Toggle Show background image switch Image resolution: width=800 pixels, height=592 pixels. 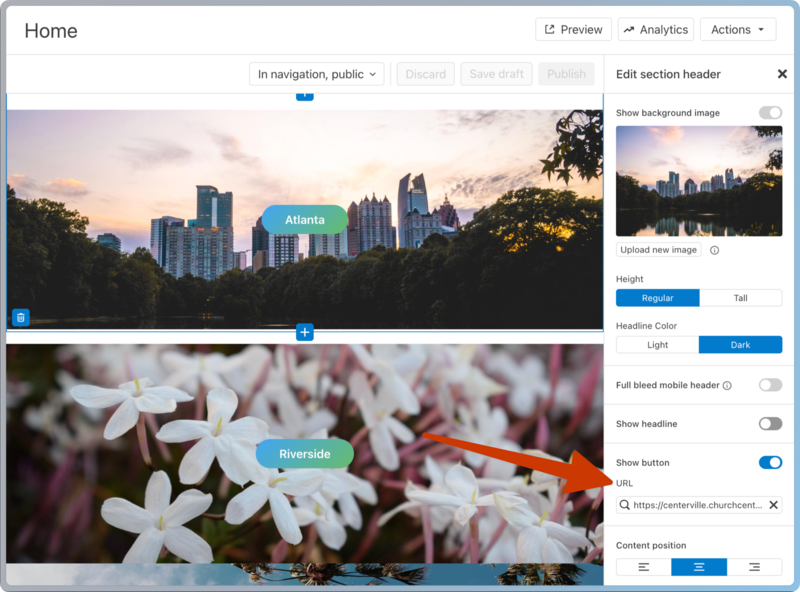(770, 113)
